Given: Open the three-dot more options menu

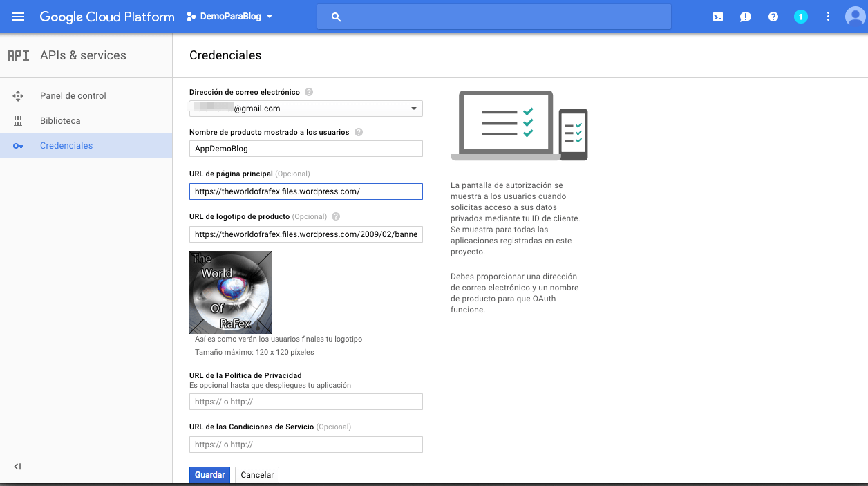Looking at the screenshot, I should pyautogui.click(x=828, y=17).
